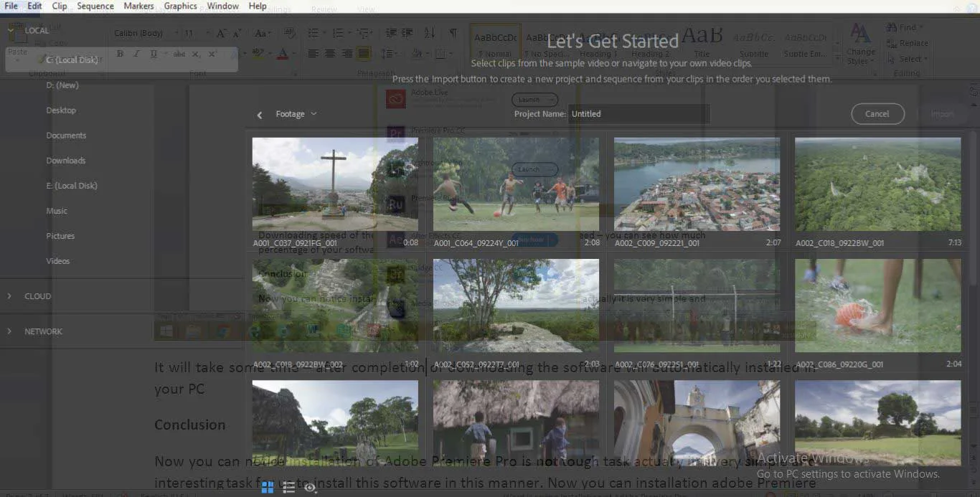Image resolution: width=980 pixels, height=497 pixels.
Task: Open the Window menu
Action: click(x=223, y=6)
